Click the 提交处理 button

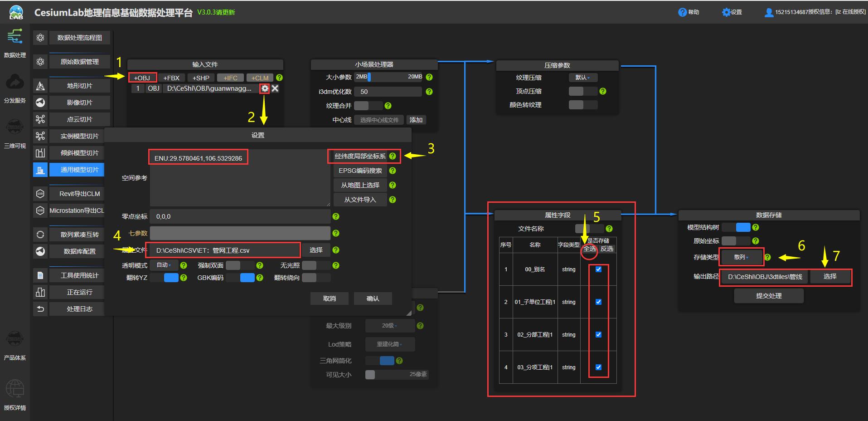coord(769,296)
